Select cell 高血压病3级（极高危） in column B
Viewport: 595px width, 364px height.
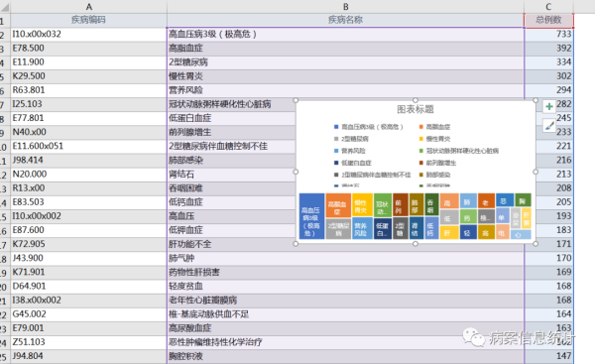346,34
